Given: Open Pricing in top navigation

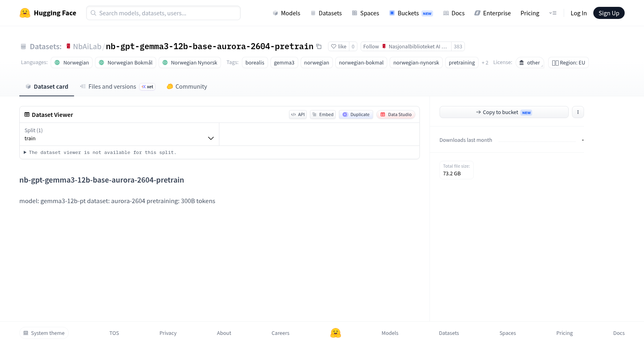Looking at the screenshot, I should coord(530,13).
